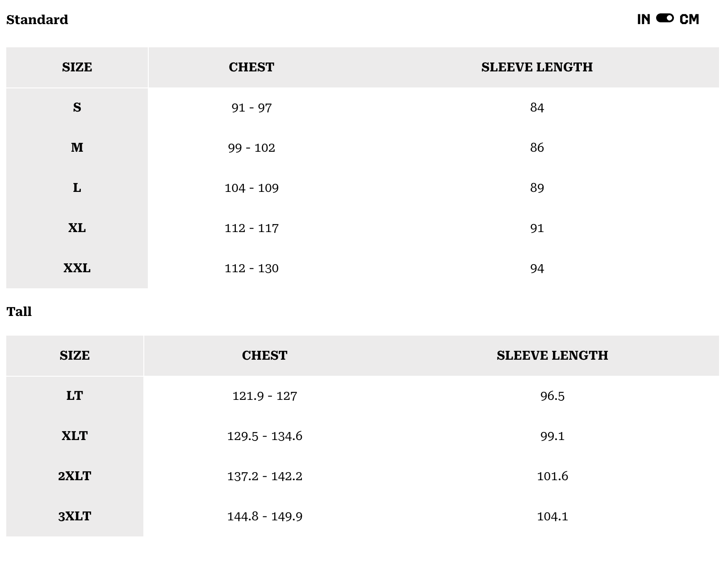
Task: Click chest value 104 - 109
Action: pos(251,188)
